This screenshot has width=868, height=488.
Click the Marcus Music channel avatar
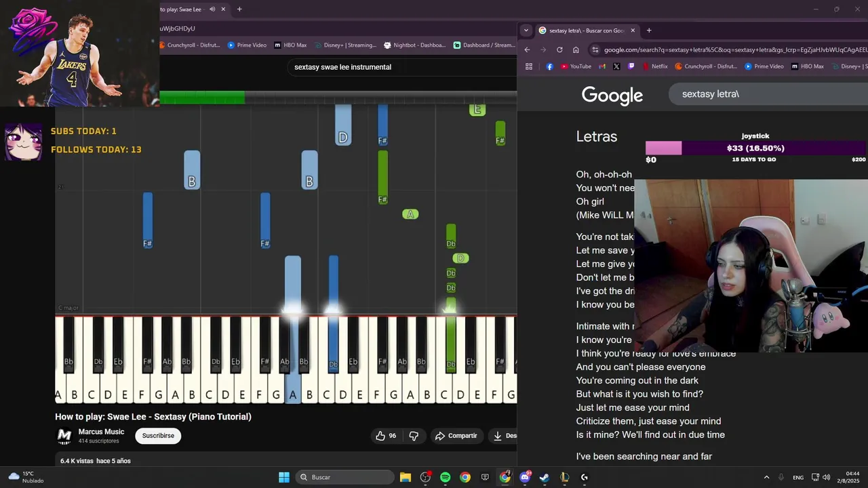(x=64, y=436)
